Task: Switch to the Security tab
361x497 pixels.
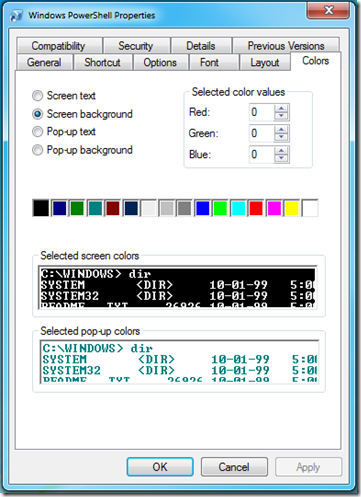Action: [x=136, y=46]
